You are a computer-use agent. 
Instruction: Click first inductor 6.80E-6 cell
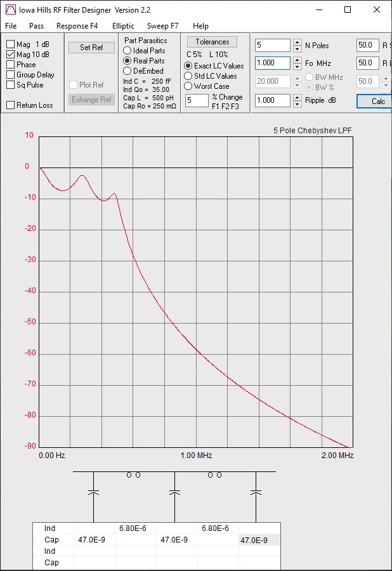[136, 528]
